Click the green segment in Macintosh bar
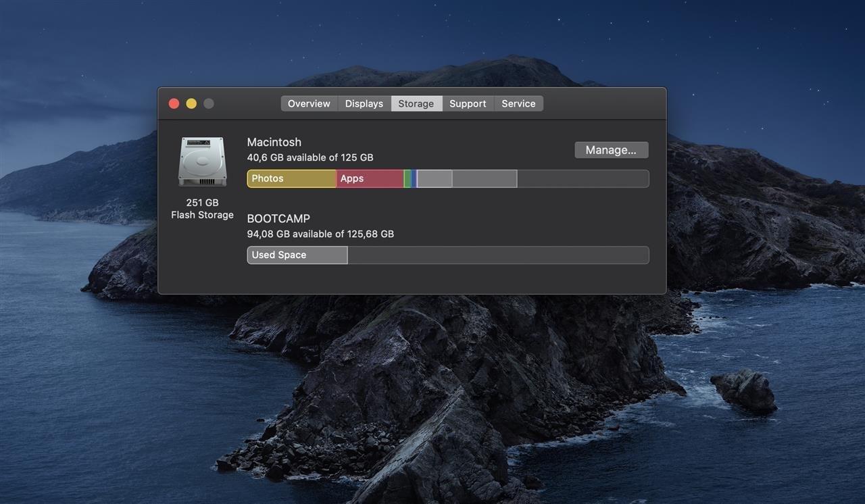Viewport: 865px width, 504px height. (407, 178)
